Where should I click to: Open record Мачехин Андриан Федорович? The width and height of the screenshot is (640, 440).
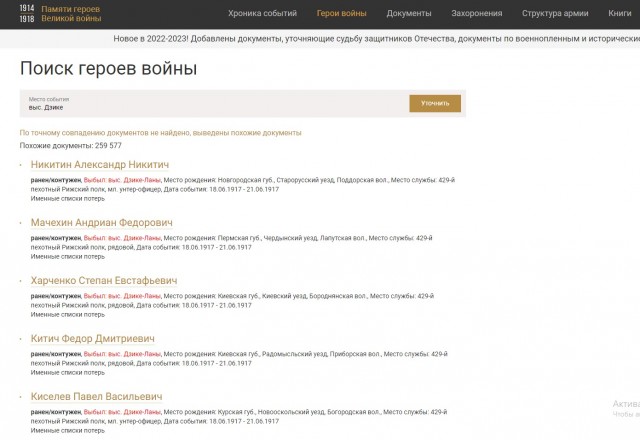[102, 222]
